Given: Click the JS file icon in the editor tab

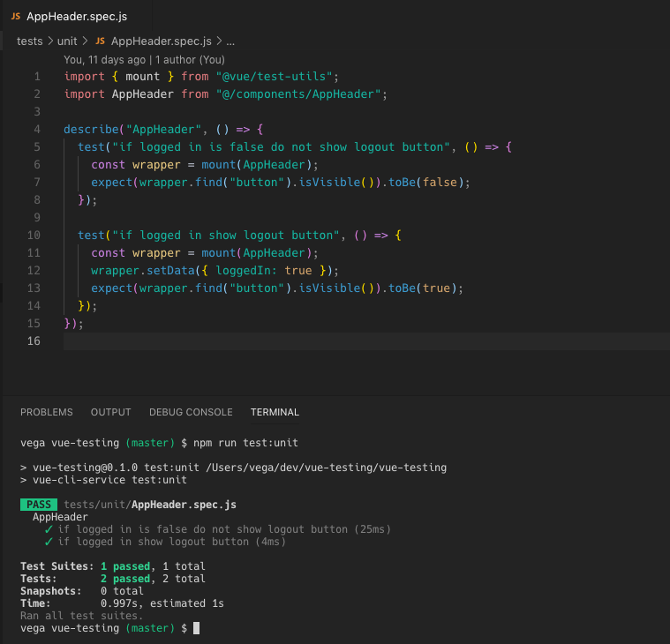Looking at the screenshot, I should (16, 16).
